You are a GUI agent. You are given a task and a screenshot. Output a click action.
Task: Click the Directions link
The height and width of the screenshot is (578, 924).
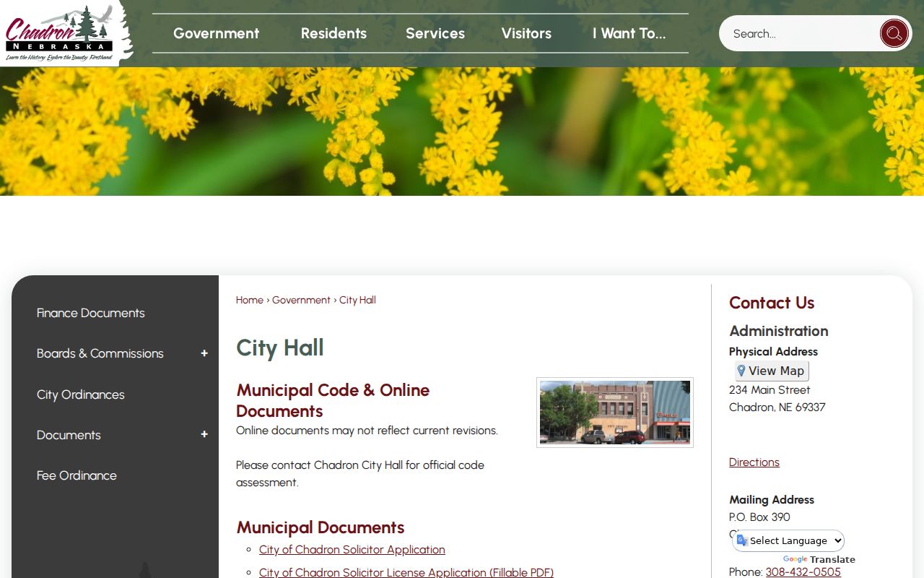[754, 462]
